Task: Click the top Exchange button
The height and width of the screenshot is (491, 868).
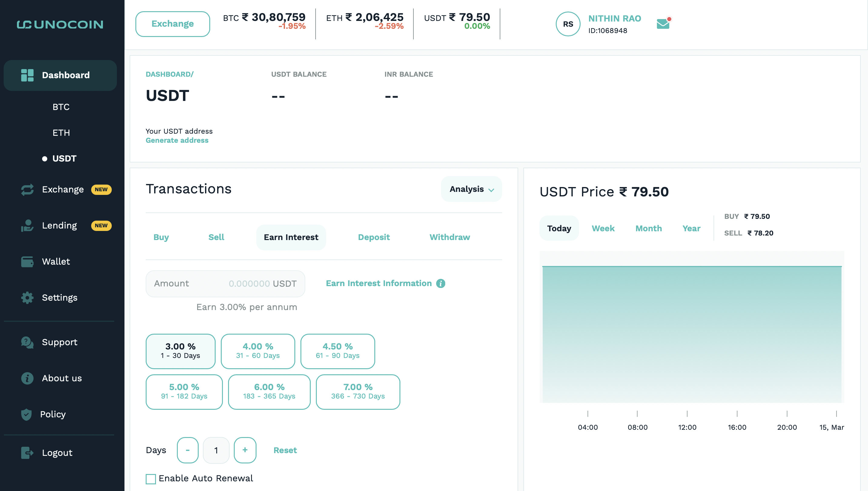Action: click(173, 24)
